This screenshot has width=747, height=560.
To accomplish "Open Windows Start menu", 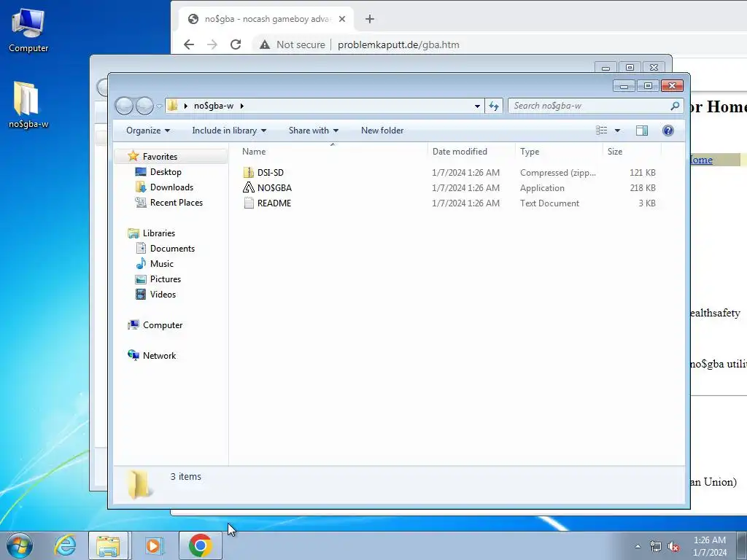I will coord(19,545).
